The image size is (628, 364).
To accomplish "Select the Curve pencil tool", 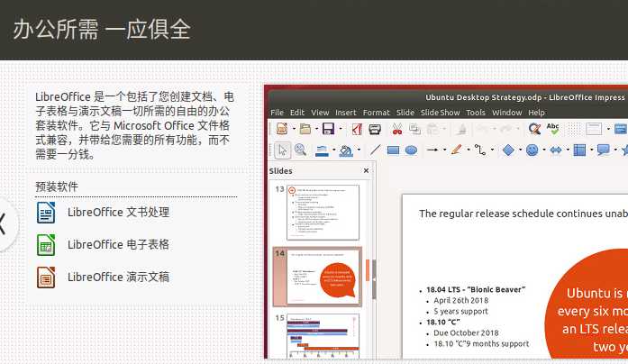I will pos(456,150).
